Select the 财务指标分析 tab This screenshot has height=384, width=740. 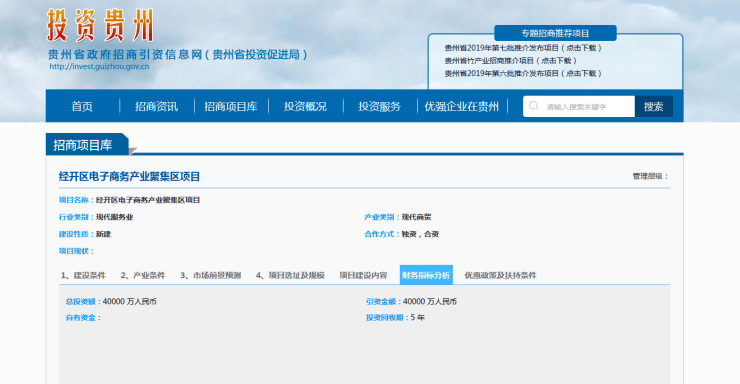point(426,275)
